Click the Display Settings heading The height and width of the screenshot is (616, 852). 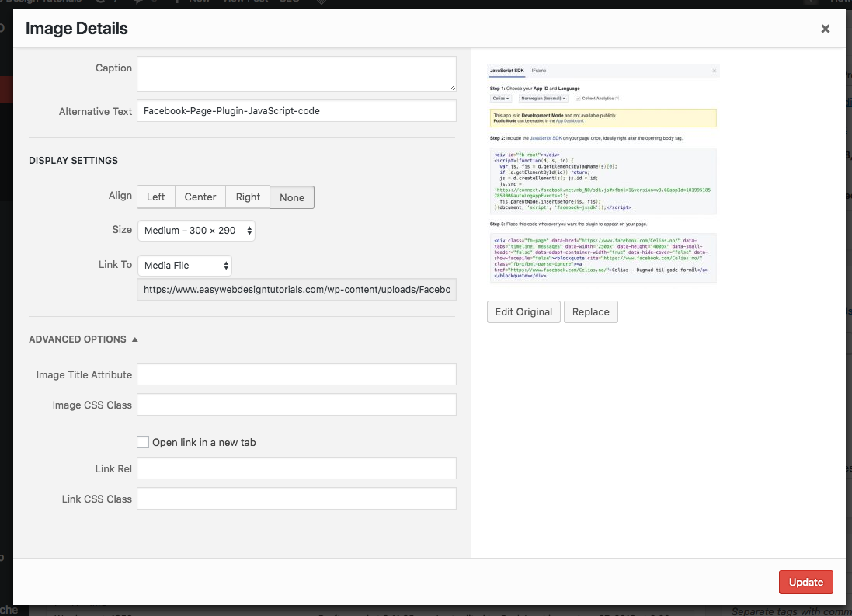point(73,160)
